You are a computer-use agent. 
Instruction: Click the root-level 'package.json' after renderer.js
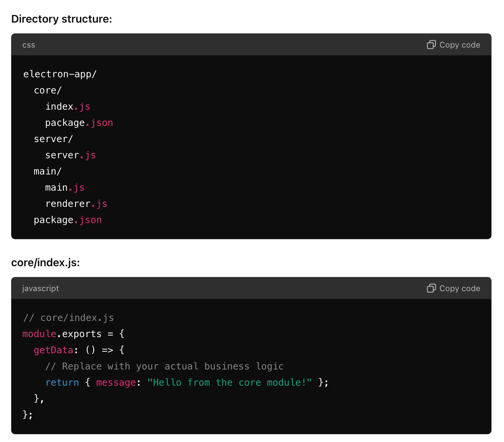(68, 220)
